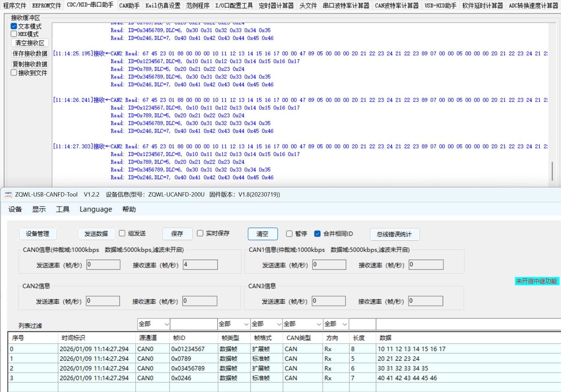Click the 帧ID filter input field
The height and width of the screenshot is (392, 561).
pyautogui.click(x=193, y=324)
